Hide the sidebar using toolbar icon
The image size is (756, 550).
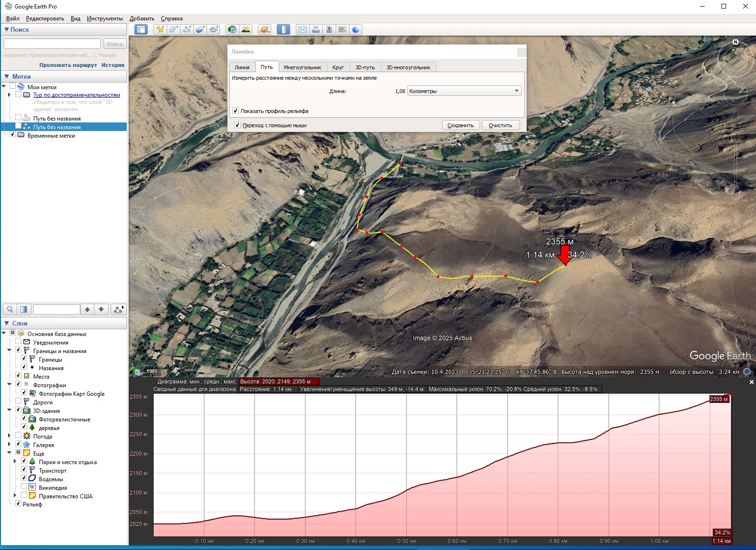141,29
